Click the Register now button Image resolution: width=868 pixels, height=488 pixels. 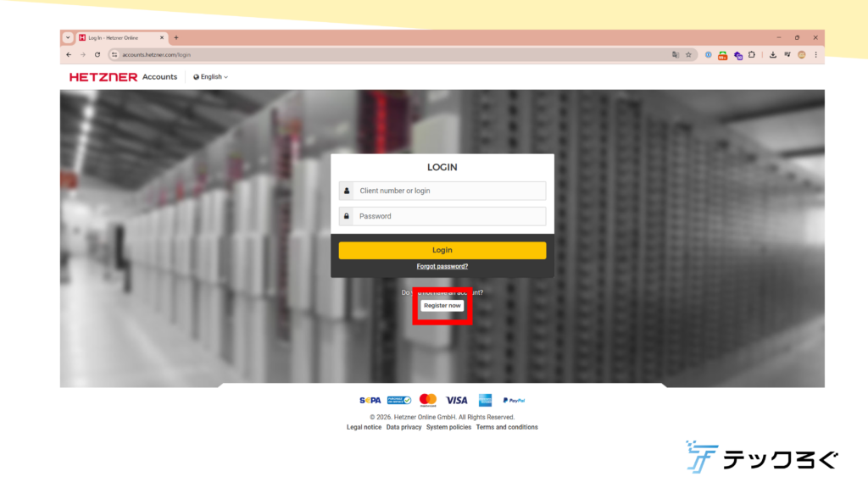point(442,305)
